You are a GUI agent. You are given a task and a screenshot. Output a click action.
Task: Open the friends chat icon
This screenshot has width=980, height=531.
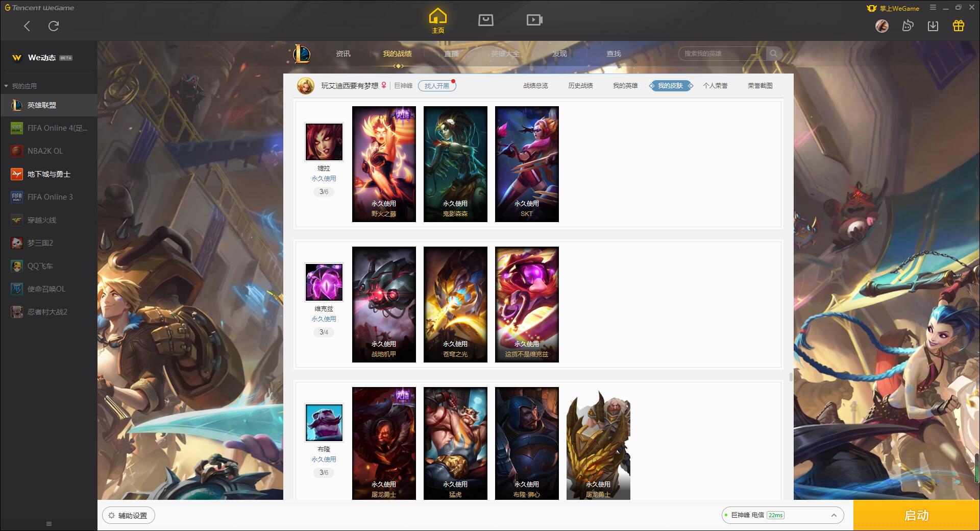coord(908,26)
